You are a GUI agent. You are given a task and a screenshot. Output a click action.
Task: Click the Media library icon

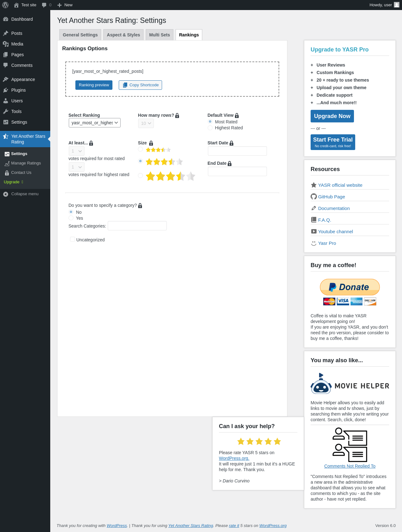pos(6,44)
